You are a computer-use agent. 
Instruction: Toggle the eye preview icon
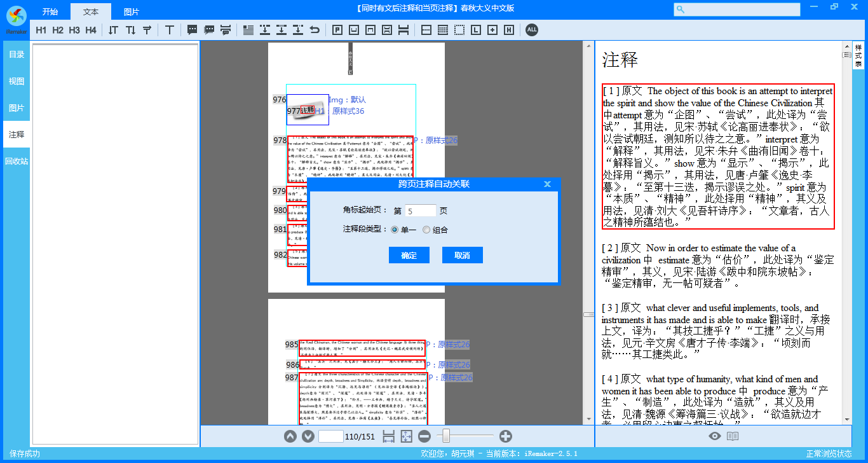[x=715, y=436]
